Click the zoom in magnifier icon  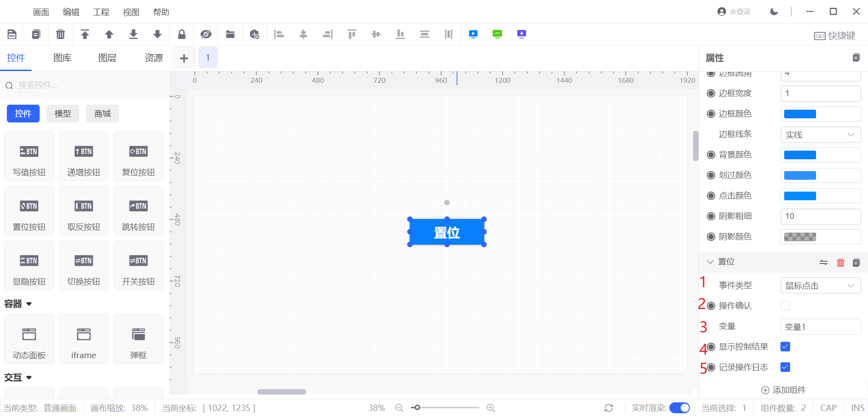(x=491, y=408)
